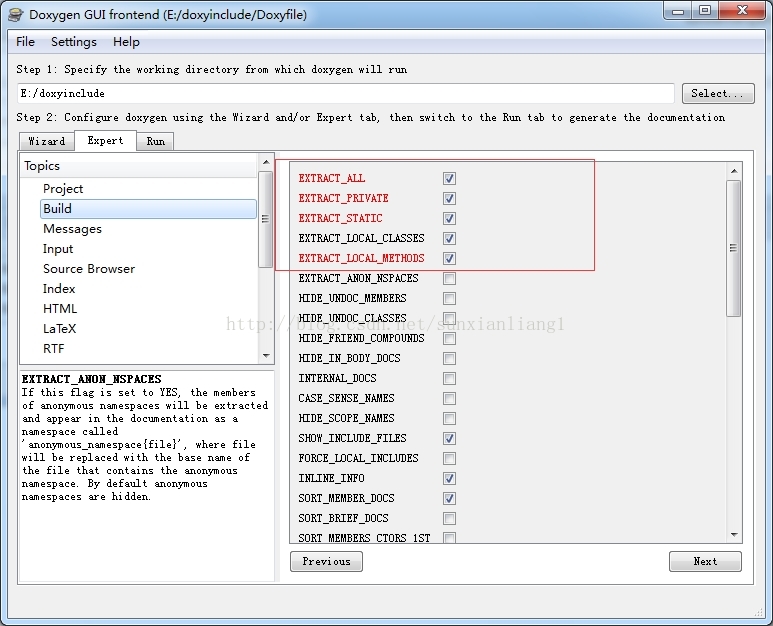Click the Topics list scroll down arrow
773x626 pixels.
click(266, 355)
